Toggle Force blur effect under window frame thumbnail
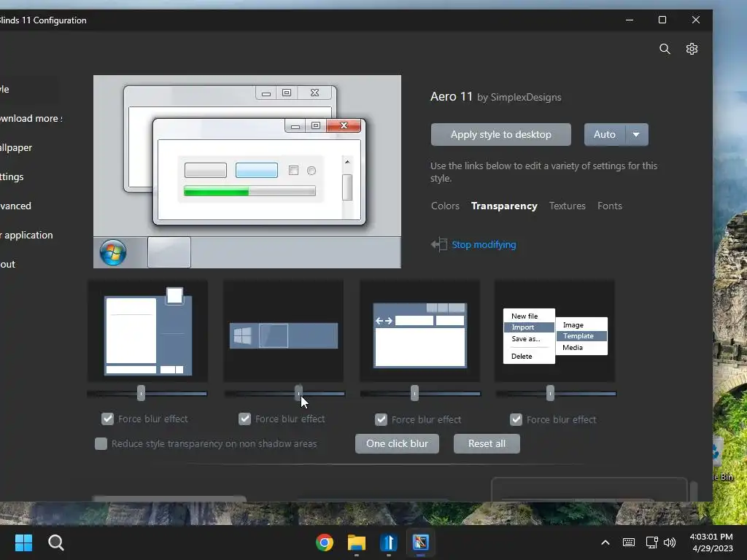Screen dimensions: 747x560 (381, 419)
